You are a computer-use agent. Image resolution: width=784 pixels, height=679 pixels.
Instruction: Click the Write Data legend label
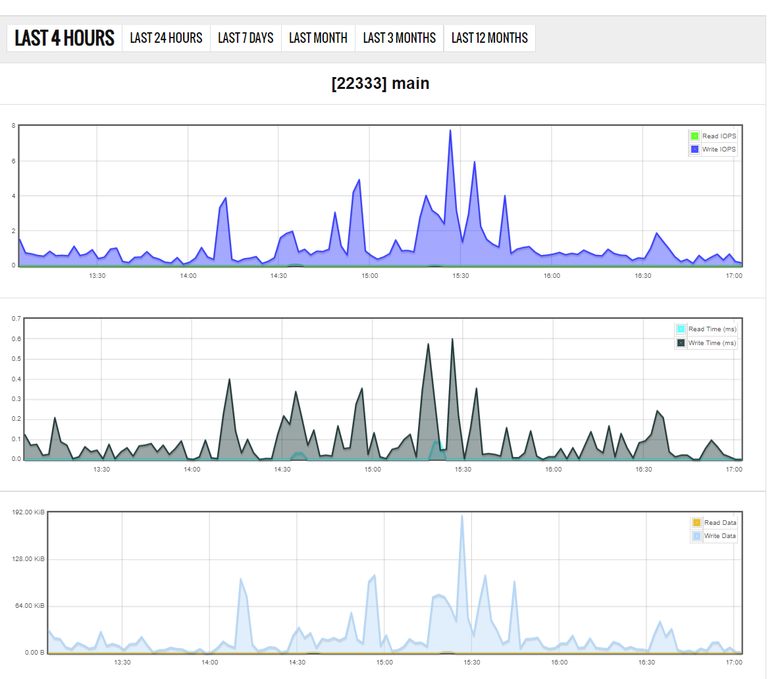[x=720, y=536]
